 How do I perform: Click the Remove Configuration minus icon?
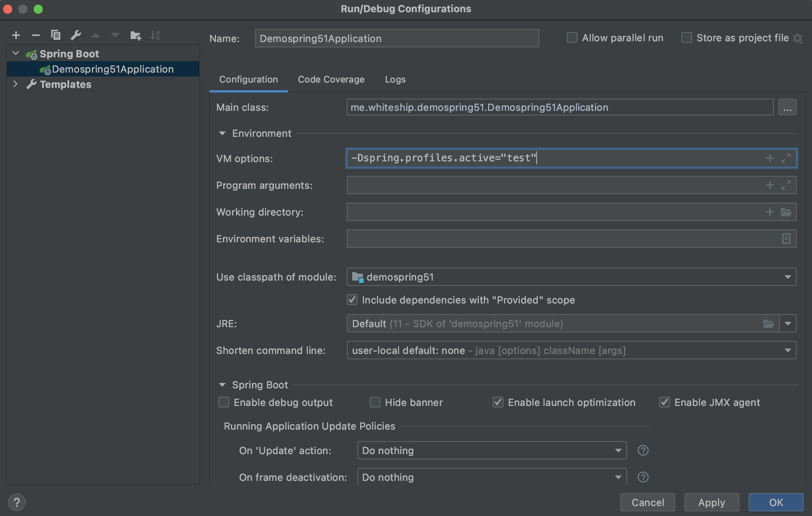[x=36, y=36]
